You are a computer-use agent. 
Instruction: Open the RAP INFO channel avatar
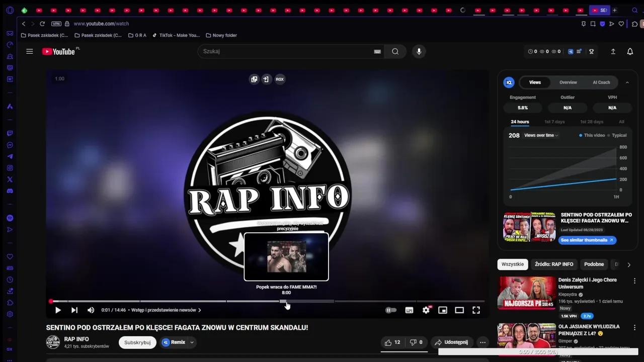coord(53,342)
